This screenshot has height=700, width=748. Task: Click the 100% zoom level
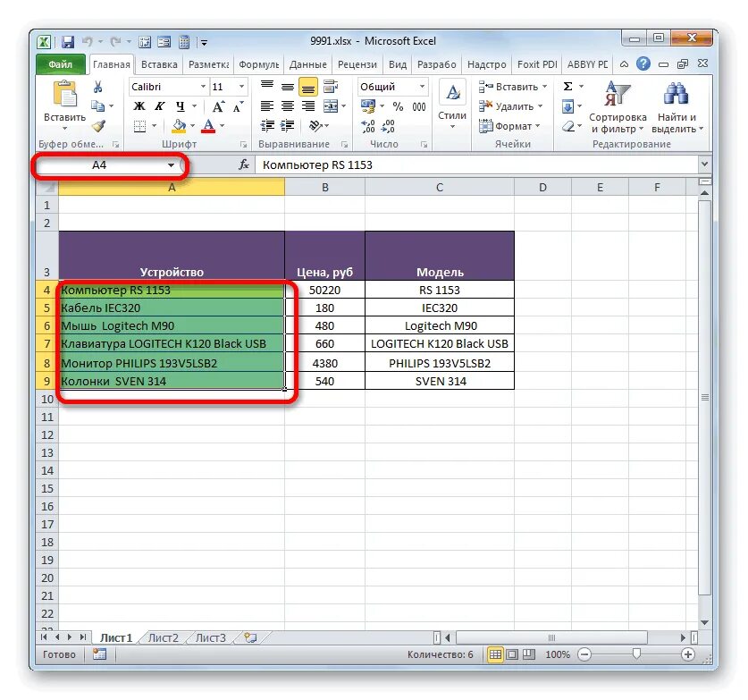pos(558,654)
